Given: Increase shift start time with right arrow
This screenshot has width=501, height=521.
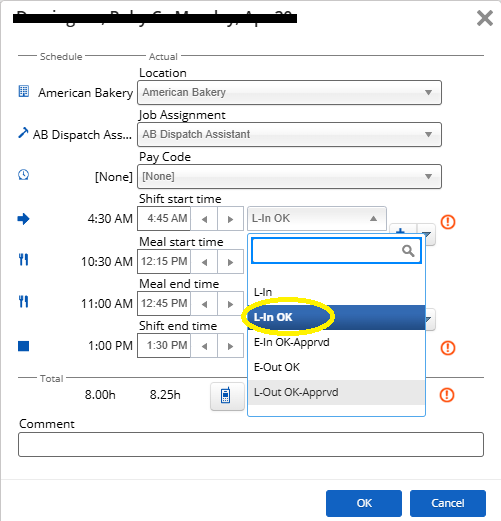Looking at the screenshot, I should point(230,219).
